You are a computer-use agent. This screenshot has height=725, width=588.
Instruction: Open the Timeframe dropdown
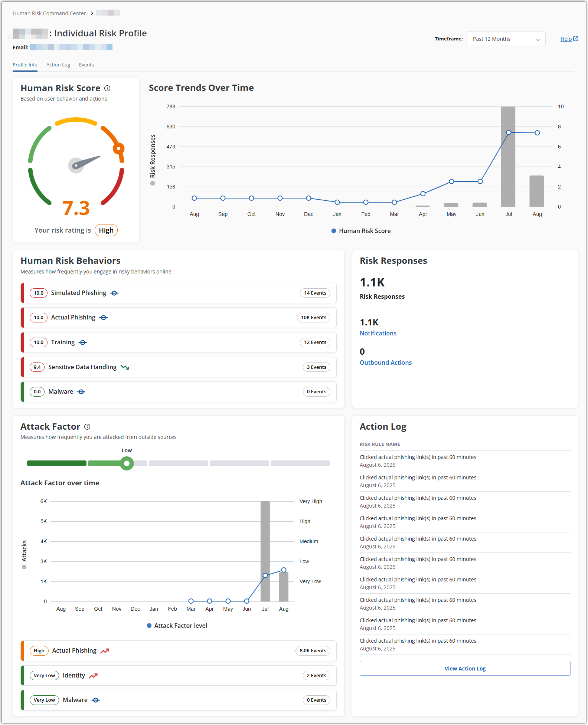tap(506, 39)
